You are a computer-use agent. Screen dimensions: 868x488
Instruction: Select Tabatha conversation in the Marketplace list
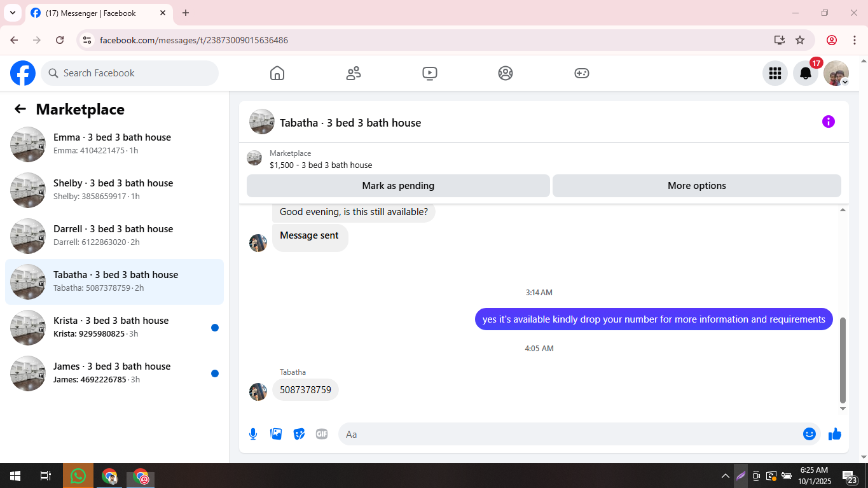(114, 282)
